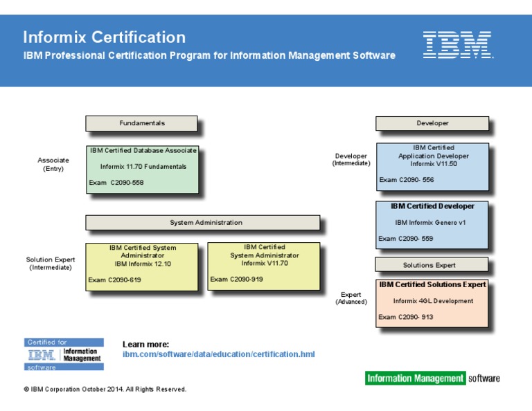The width and height of the screenshot is (532, 411).
Task: Select the Fundamentals header box
Action: point(141,123)
